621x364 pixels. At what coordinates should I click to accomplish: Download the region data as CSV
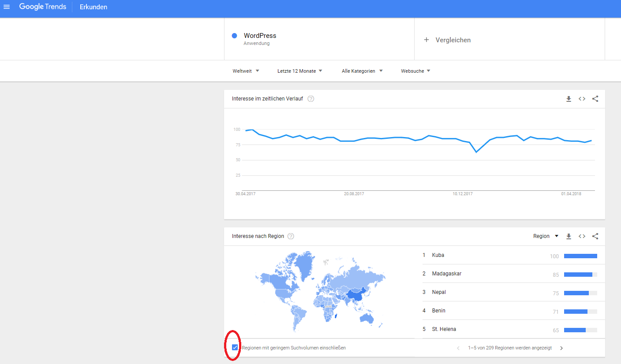pyautogui.click(x=569, y=237)
